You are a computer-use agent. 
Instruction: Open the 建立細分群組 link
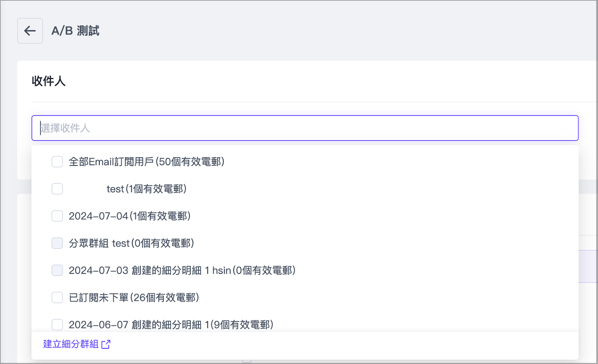71,344
